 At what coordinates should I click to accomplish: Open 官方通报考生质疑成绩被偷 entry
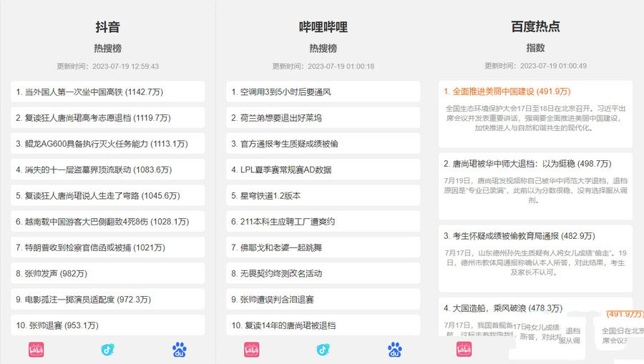323,143
